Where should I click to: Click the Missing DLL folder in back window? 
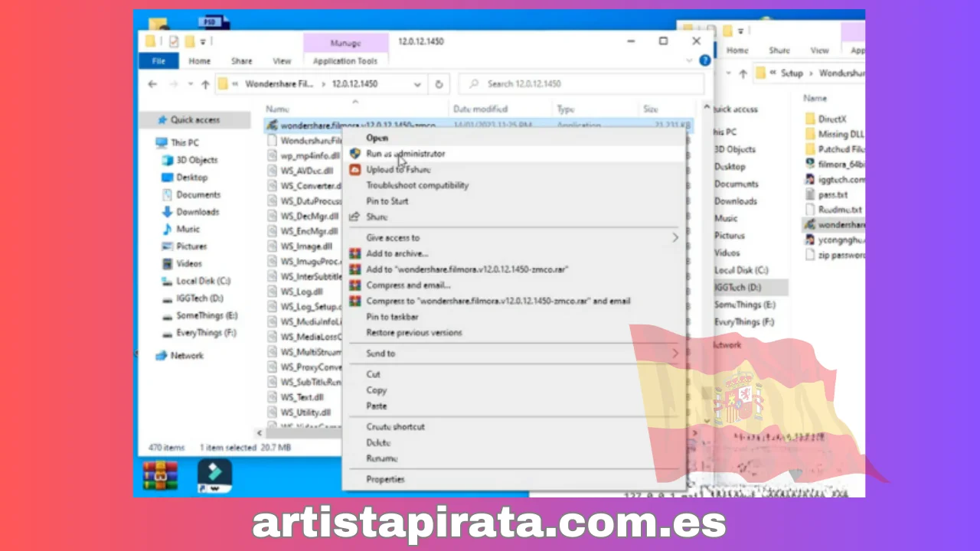point(810,135)
